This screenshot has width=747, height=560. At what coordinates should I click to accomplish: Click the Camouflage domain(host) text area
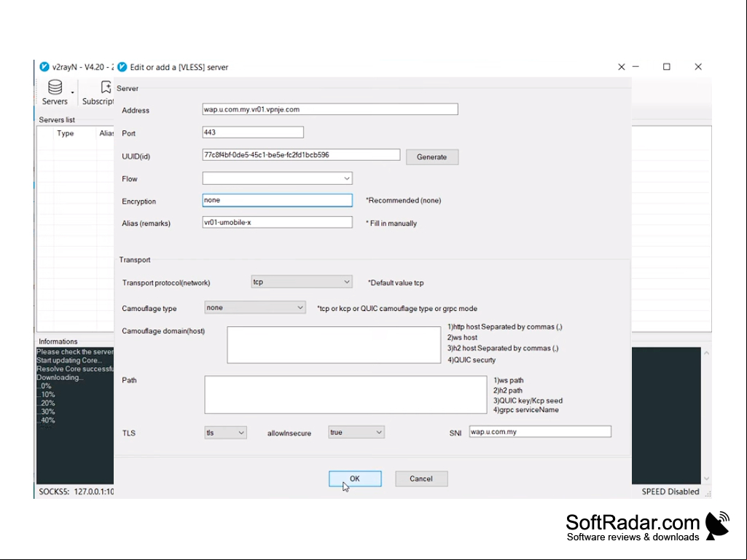(334, 344)
